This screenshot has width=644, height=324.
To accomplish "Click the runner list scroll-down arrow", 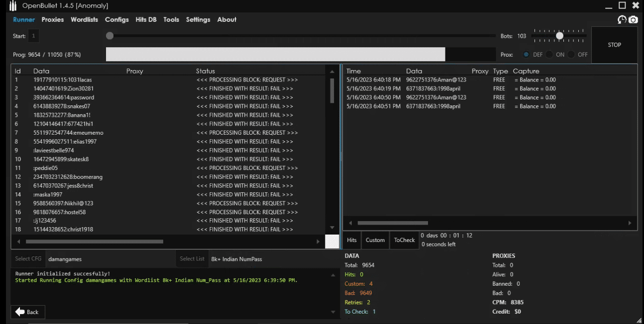I will 332,228.
